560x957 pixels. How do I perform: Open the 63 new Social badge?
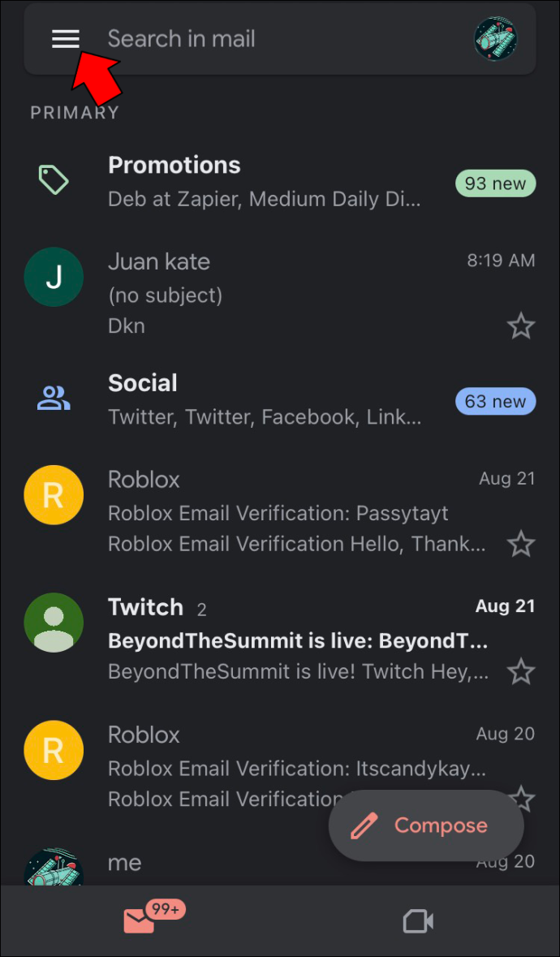coord(495,401)
